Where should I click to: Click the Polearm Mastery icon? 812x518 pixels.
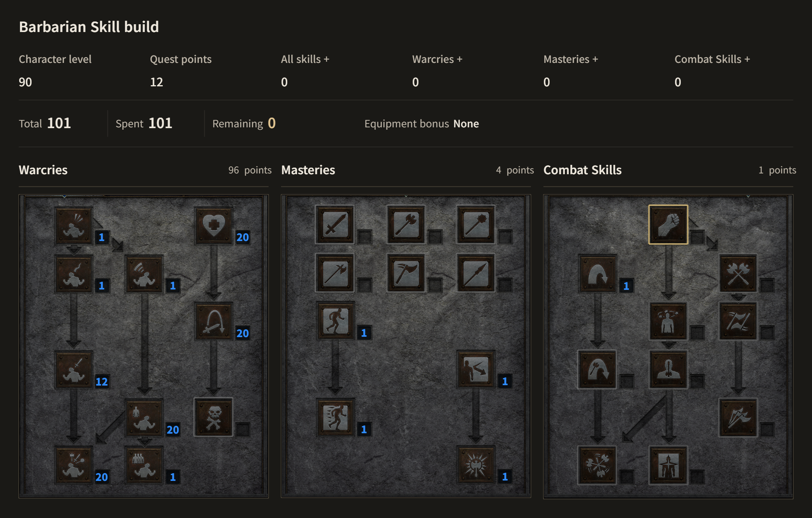point(335,273)
